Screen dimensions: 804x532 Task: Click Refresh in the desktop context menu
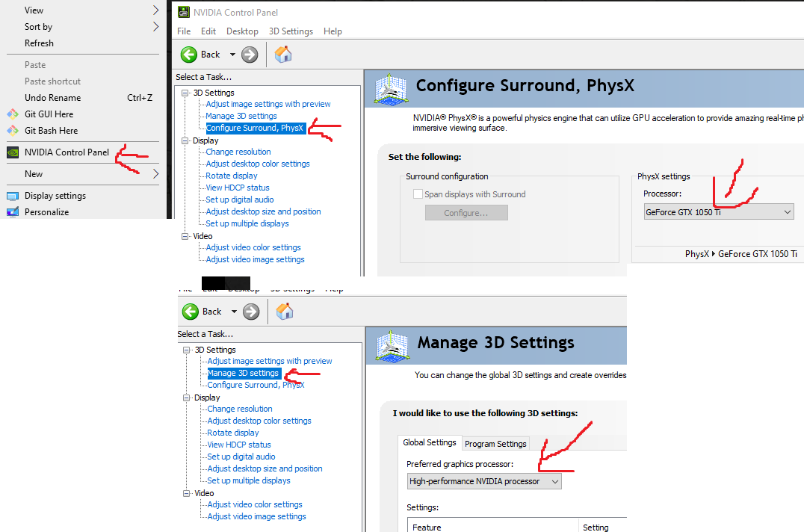(39, 43)
